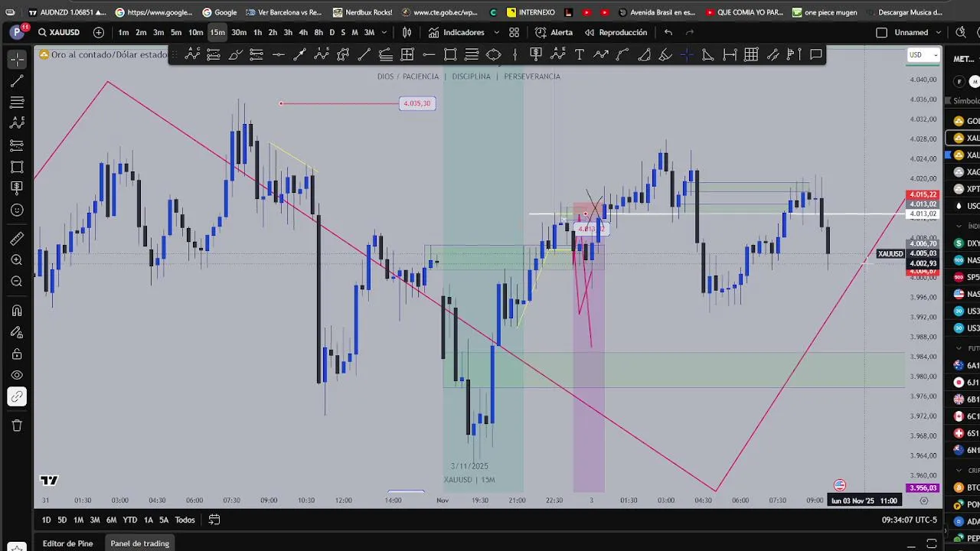The height and width of the screenshot is (551, 980).
Task: Click the quick search magnifier icon
Action: (961, 32)
